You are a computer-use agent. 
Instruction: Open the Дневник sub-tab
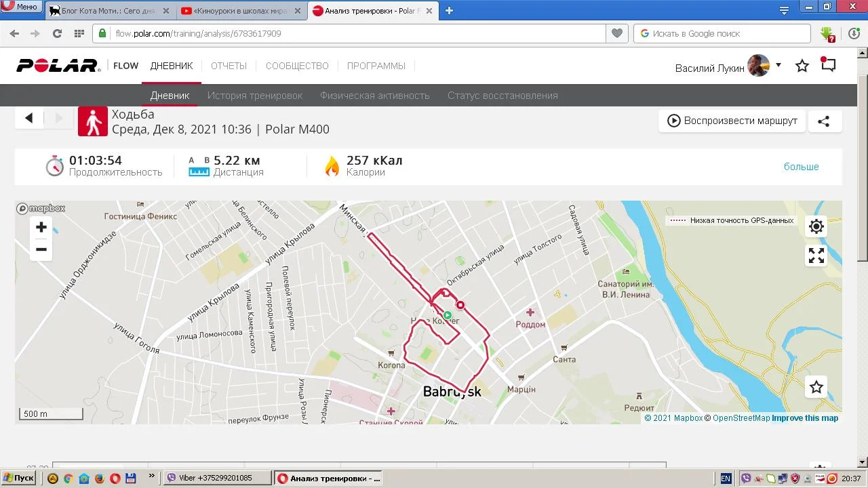point(170,96)
